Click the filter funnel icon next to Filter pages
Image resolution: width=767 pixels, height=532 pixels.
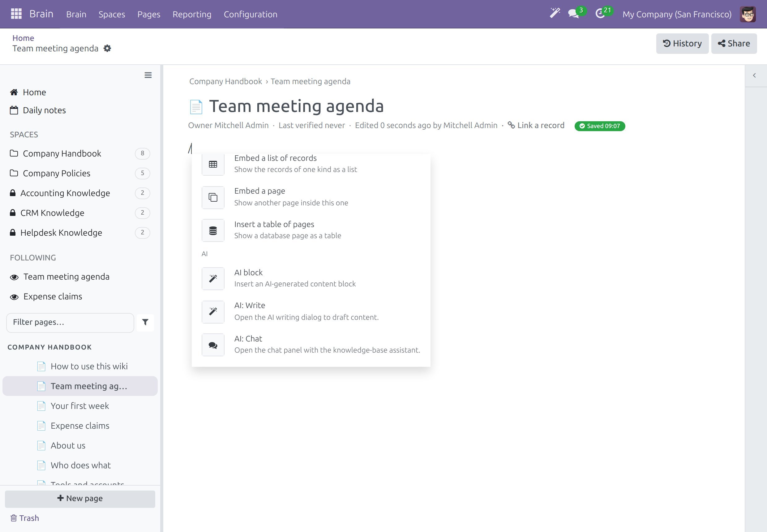(145, 322)
